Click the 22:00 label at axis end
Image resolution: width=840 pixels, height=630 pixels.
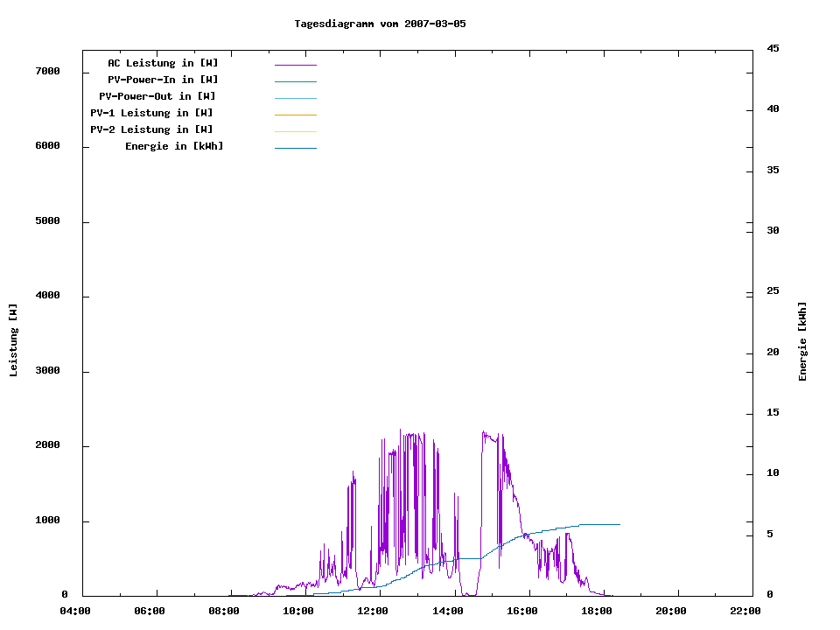tap(745, 611)
